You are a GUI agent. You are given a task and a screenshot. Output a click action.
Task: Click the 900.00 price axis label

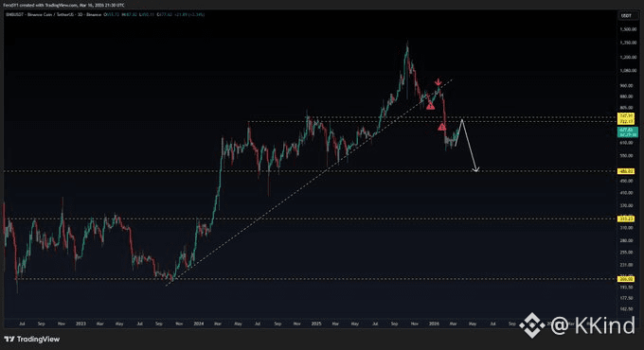[x=627, y=86]
